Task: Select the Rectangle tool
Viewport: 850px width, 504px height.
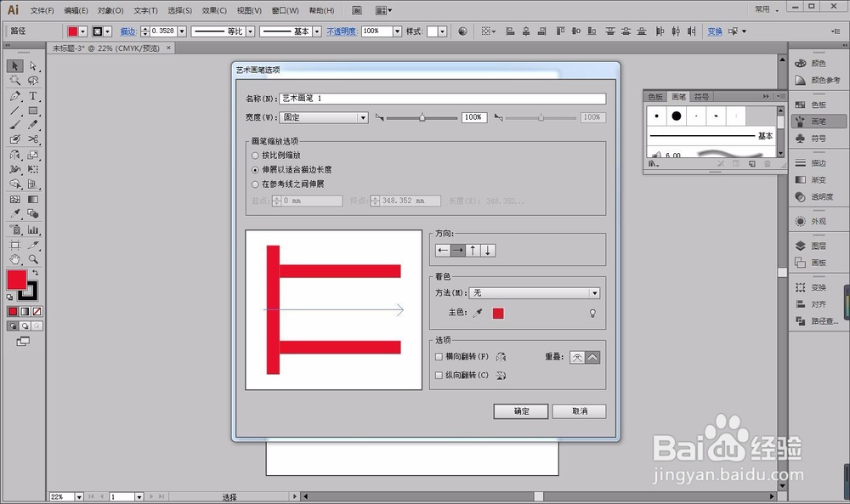Action: point(33,110)
